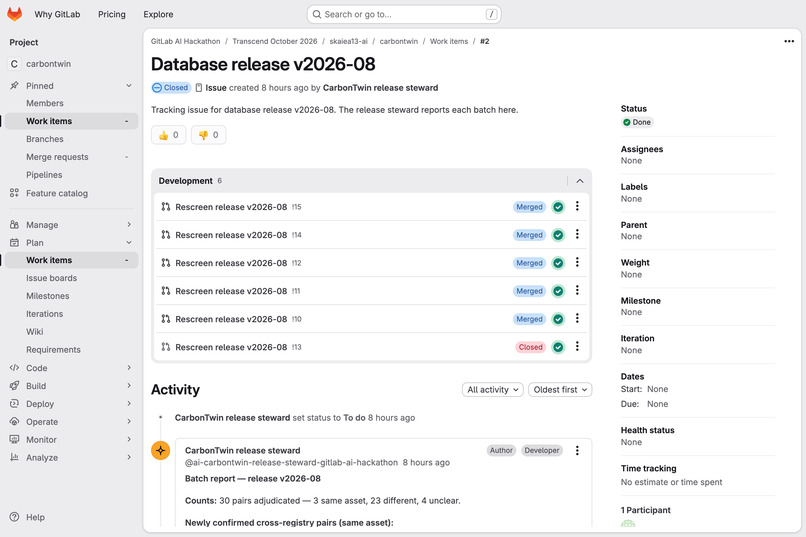Click Work items breadcrumb link
This screenshot has height=537, width=806.
[x=449, y=41]
